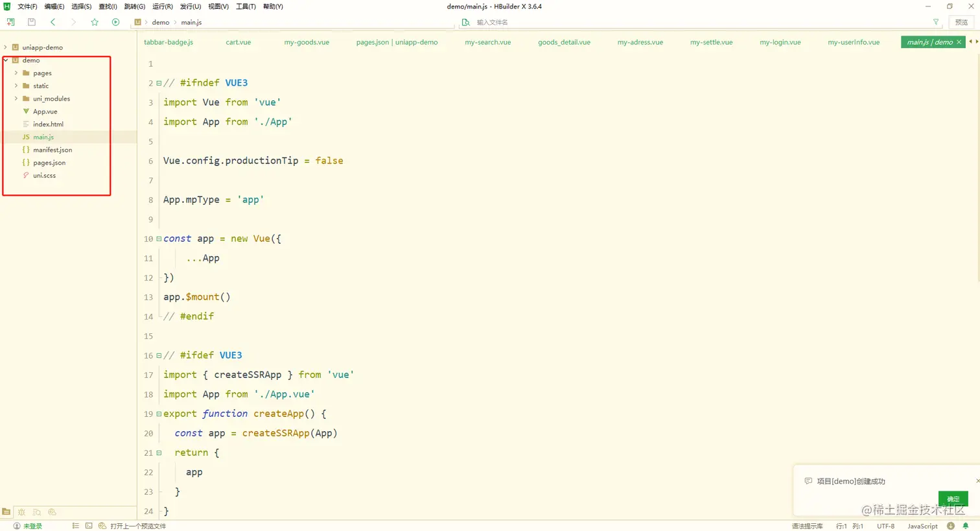Go forward with the right arrow icon

coord(73,22)
